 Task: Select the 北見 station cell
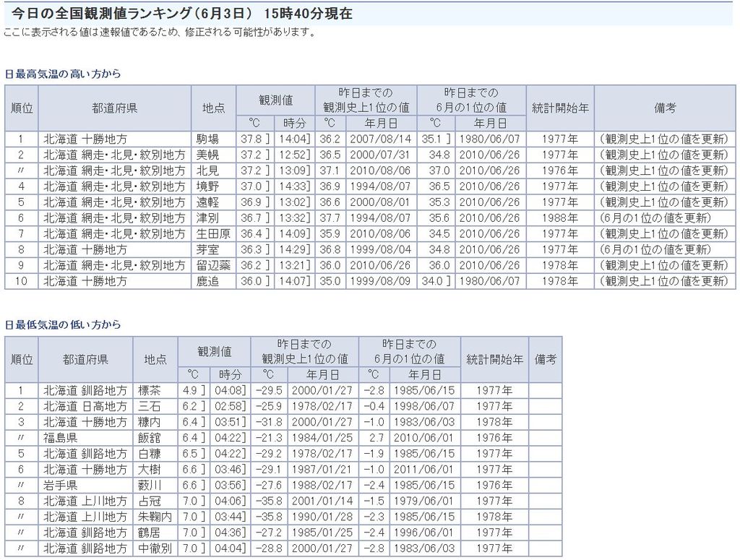tap(207, 171)
